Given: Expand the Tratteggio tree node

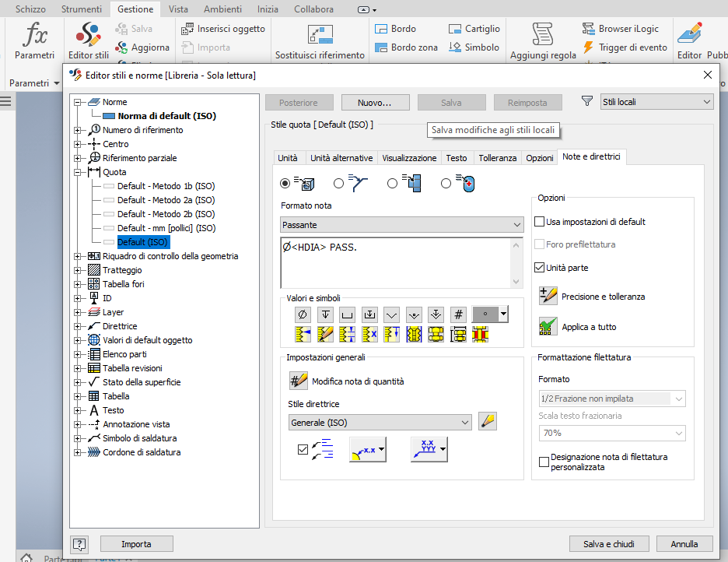Looking at the screenshot, I should click(x=78, y=270).
